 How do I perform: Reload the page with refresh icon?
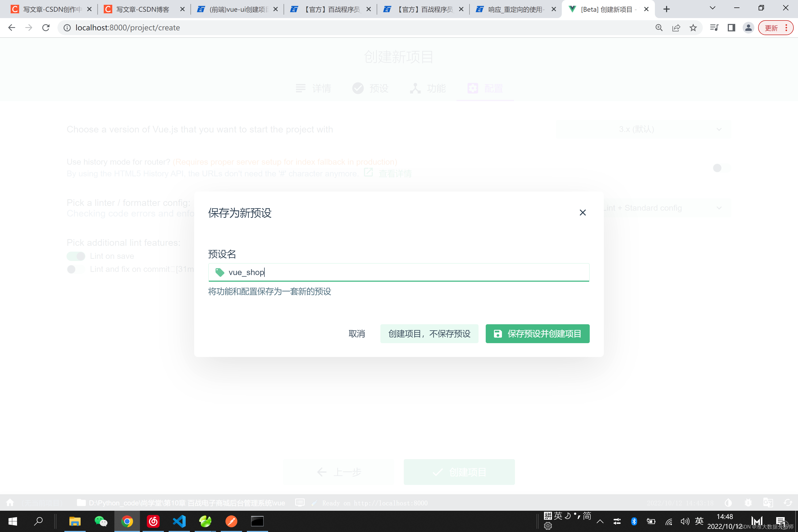tap(46, 28)
